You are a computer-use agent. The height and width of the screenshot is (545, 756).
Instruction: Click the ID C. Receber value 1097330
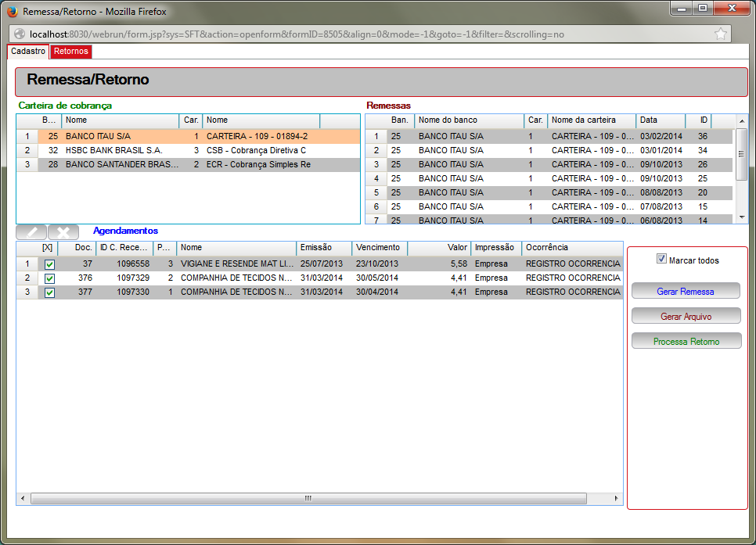[133, 292]
